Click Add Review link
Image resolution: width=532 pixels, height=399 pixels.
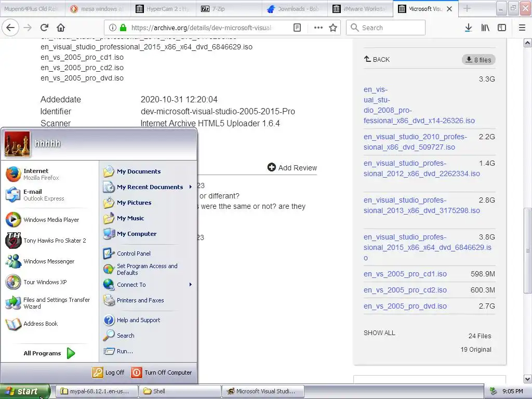[x=292, y=168]
